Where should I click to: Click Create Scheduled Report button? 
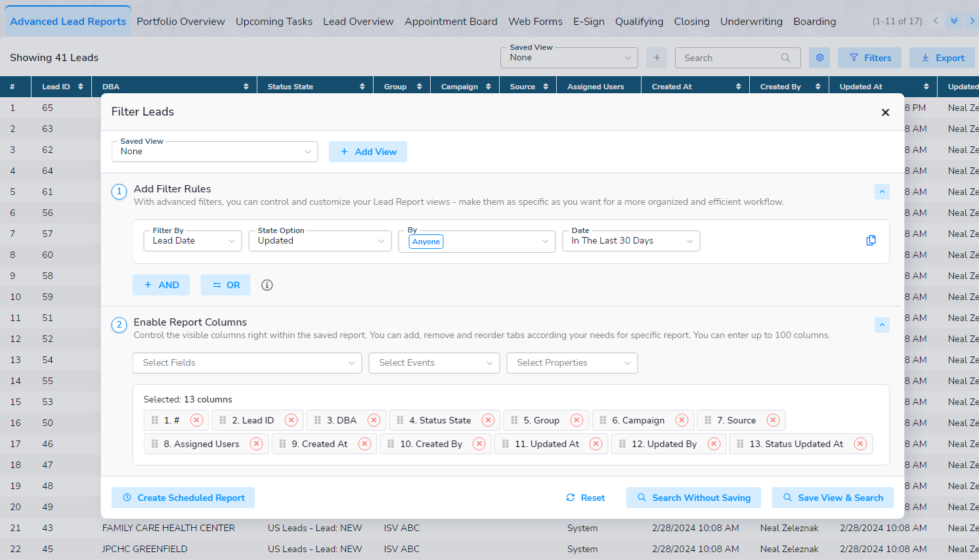click(183, 498)
